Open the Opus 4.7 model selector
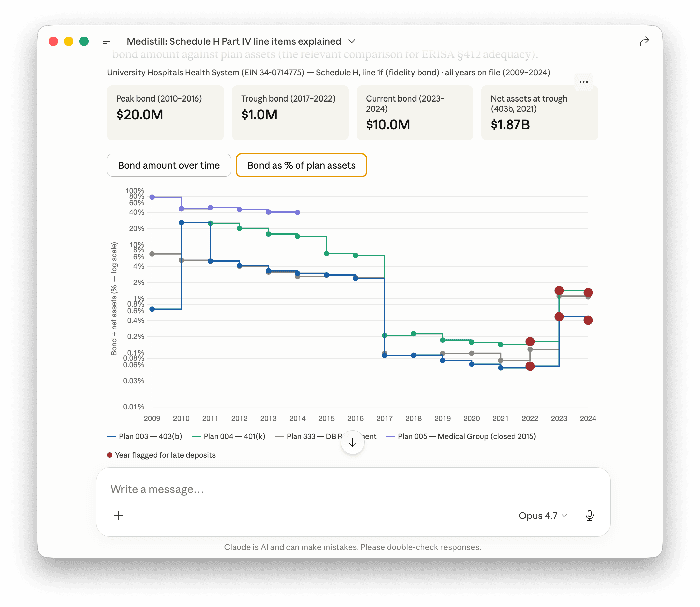The image size is (700, 607). [543, 516]
